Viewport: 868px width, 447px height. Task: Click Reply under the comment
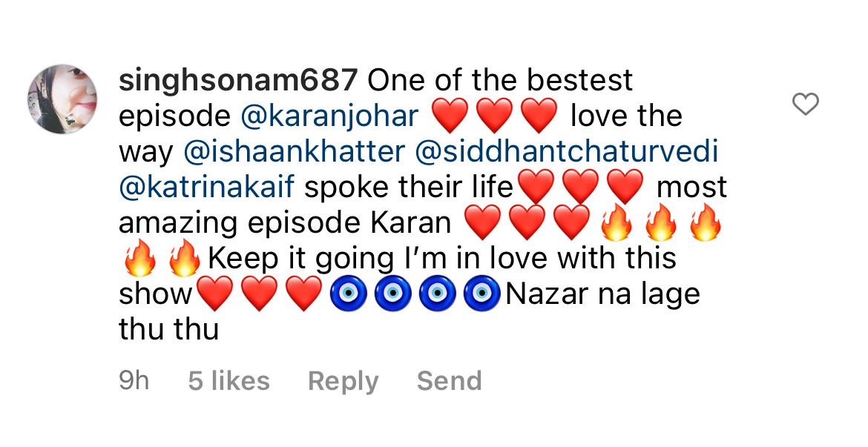pyautogui.click(x=343, y=382)
